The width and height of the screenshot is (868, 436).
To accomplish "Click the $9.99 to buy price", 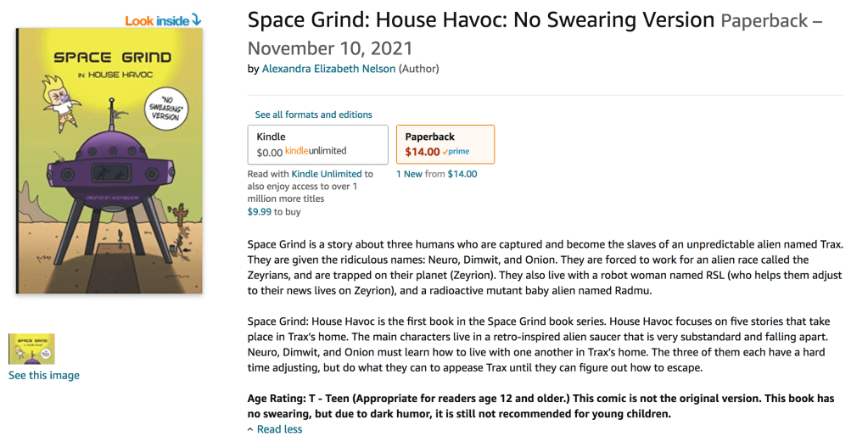I will coord(262,211).
